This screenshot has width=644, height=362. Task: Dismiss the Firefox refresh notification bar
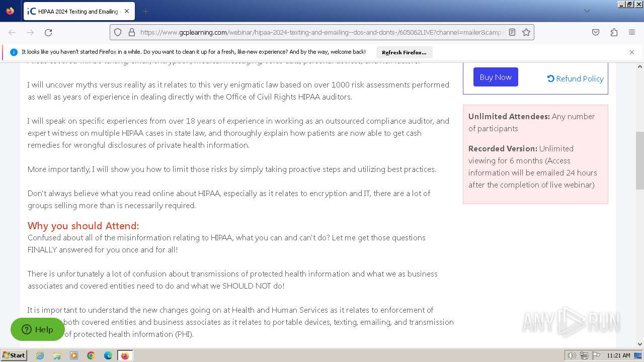(x=632, y=52)
